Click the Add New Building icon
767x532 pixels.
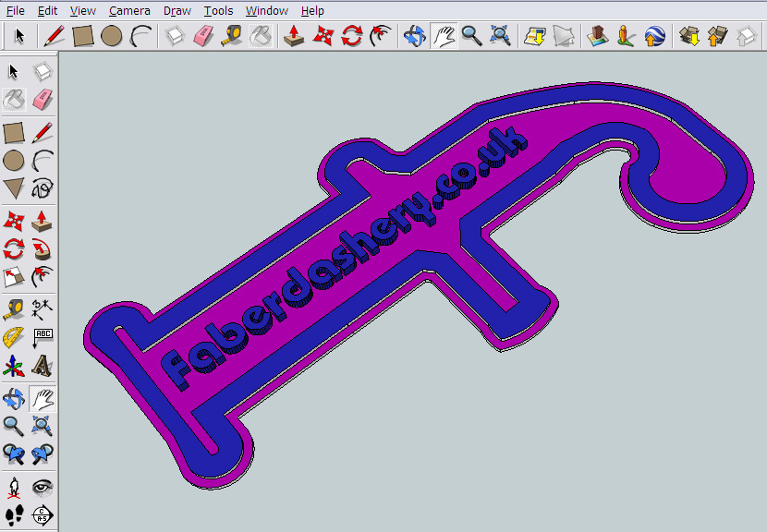point(597,36)
